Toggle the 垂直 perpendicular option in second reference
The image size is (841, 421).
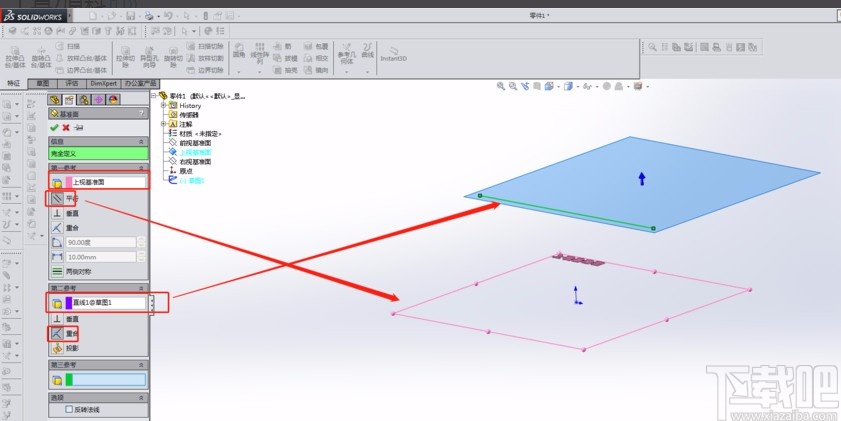57,319
